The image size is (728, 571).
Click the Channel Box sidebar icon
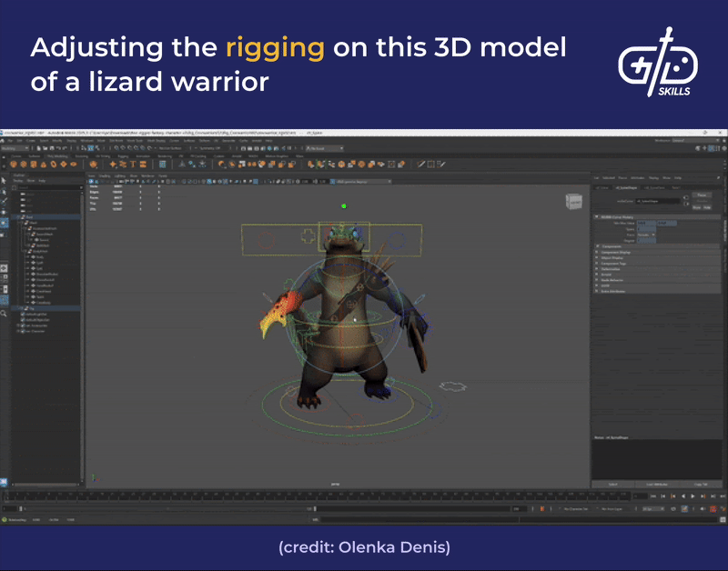pos(724,148)
